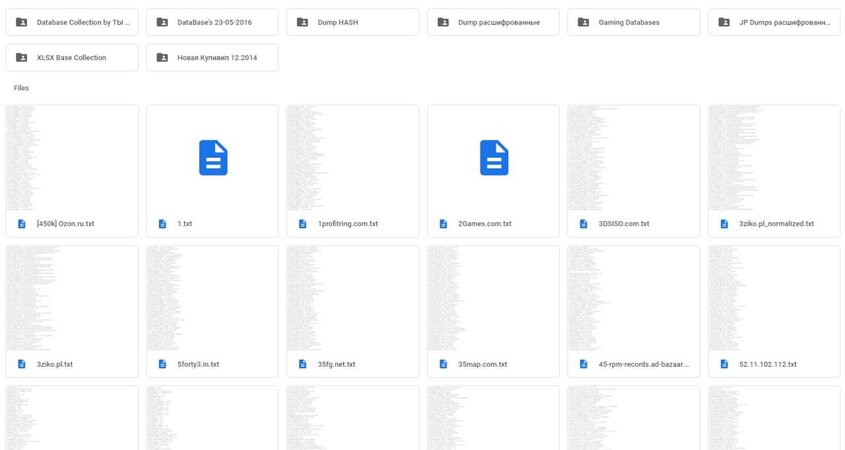845x450 pixels.
Task: Click the file name 3ziko.pl.txt
Action: (54, 364)
